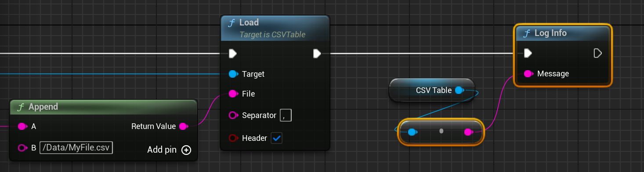
Task: Click the Load node's input execution pin
Action: tap(233, 54)
